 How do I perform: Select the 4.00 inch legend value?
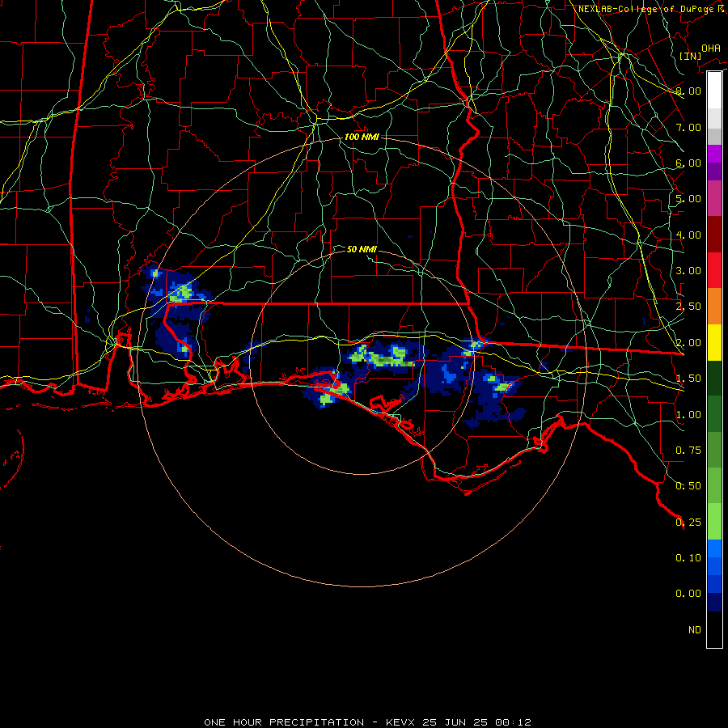[688, 235]
